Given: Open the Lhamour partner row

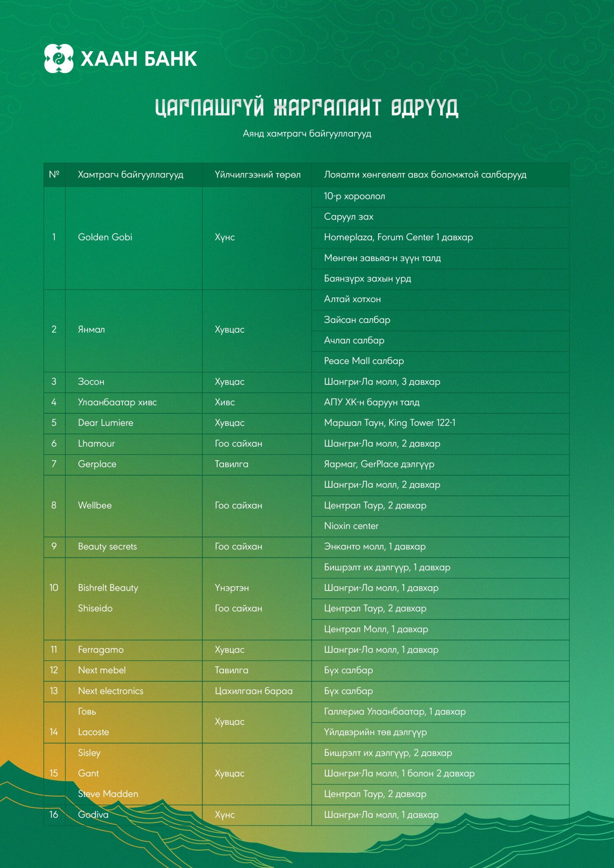Looking at the screenshot, I should click(96, 444).
